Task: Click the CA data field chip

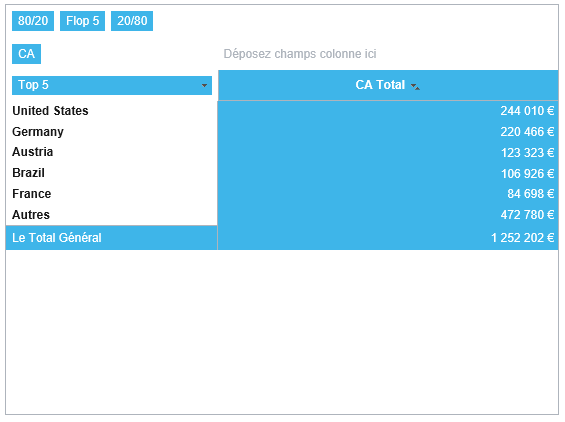Action: pos(26,54)
